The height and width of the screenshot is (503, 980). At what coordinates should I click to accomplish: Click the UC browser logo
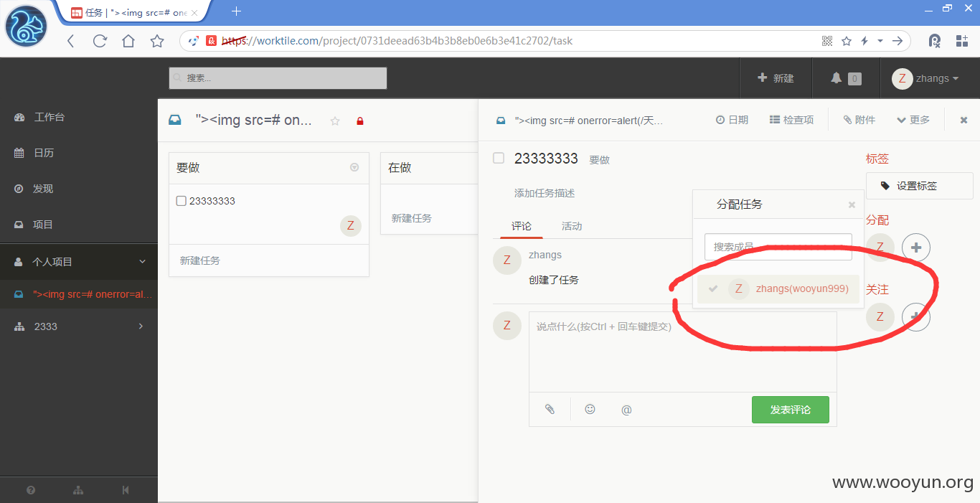pyautogui.click(x=27, y=26)
